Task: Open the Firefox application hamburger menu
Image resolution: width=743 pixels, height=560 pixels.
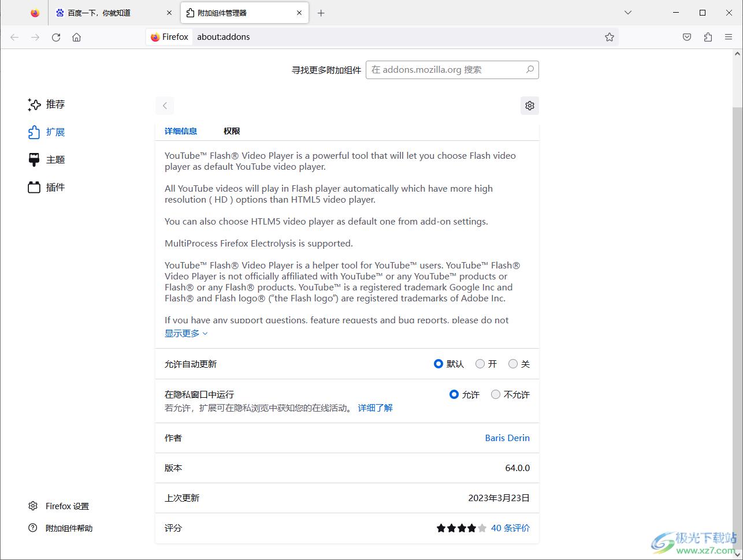Action: pos(729,37)
